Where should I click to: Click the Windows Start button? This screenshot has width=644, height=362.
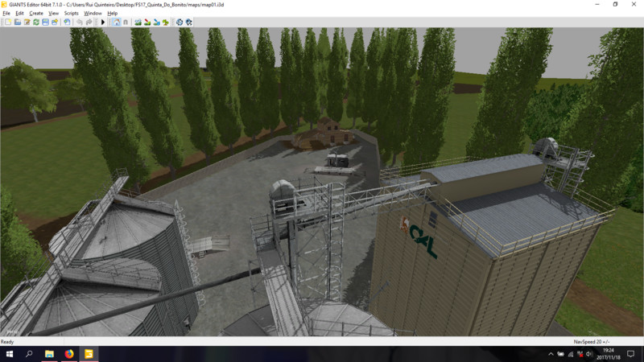pyautogui.click(x=9, y=354)
